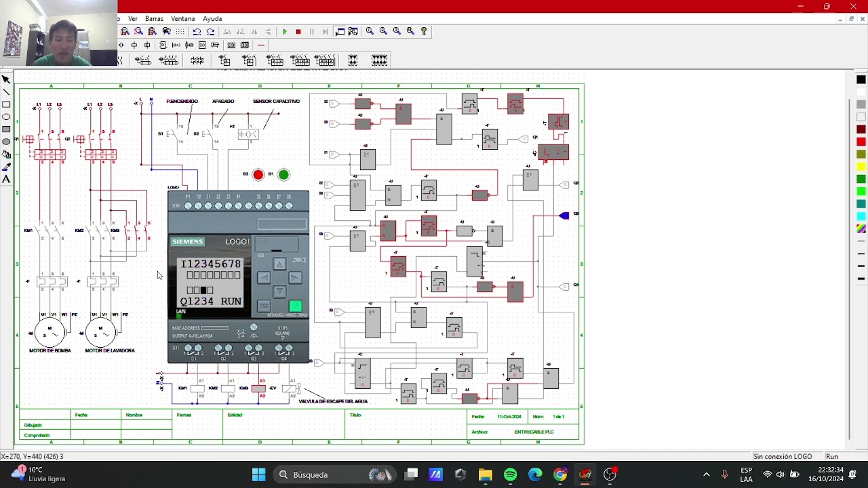Toggle the monitor cable view icon
The width and height of the screenshot is (868, 488).
coord(340,31)
